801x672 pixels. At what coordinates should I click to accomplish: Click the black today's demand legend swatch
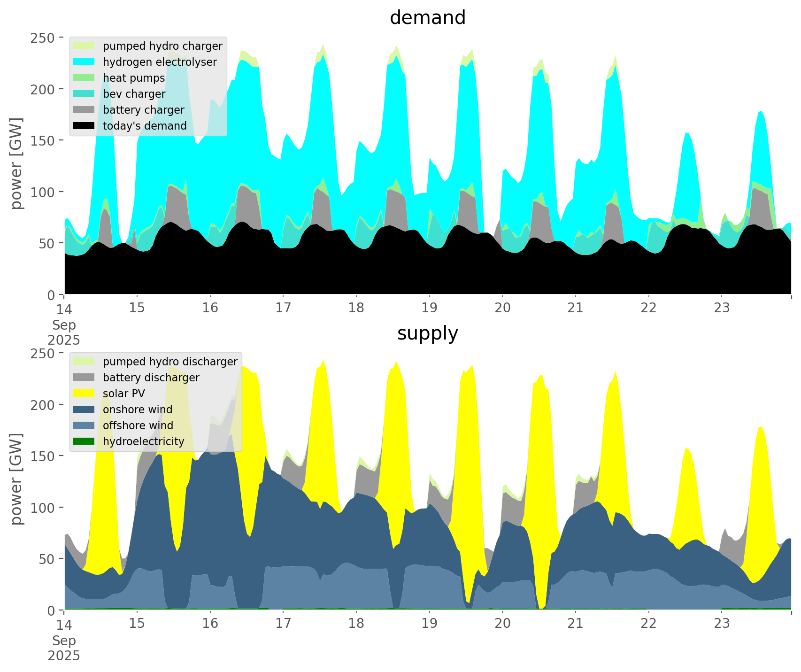tap(85, 126)
